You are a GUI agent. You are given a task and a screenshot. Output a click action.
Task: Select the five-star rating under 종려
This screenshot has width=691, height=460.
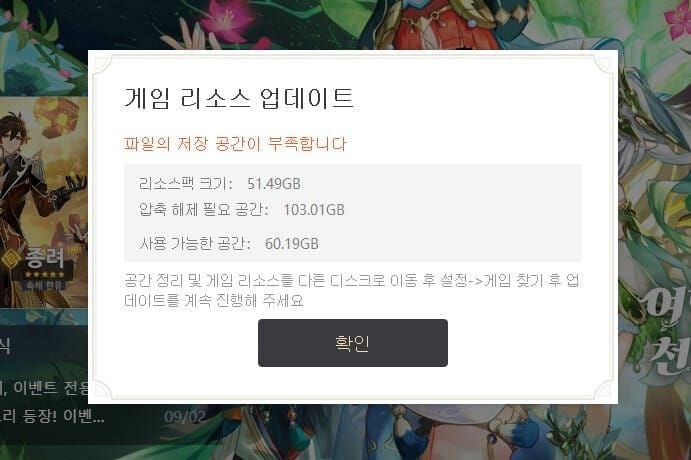tap(45, 275)
